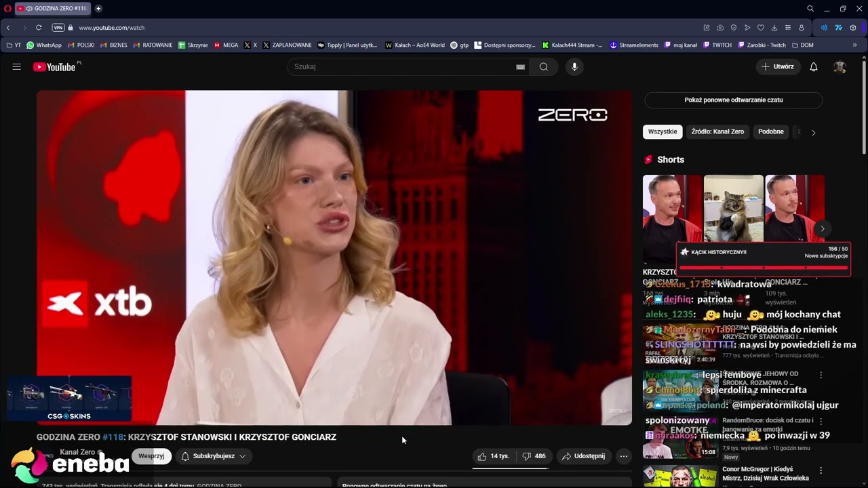Click the Wesprzyj button
The width and height of the screenshot is (868, 488).
click(151, 456)
